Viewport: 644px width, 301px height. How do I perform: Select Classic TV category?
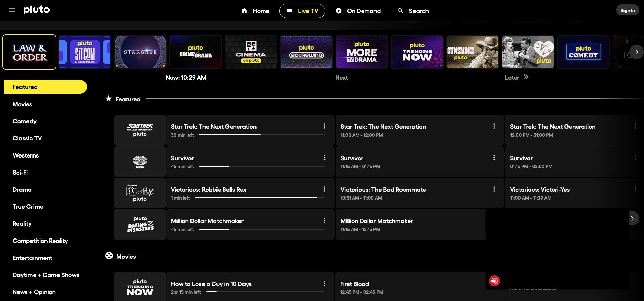(27, 138)
